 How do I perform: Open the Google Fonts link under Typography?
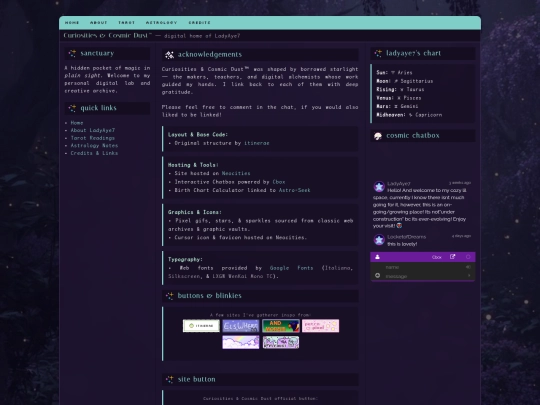[291, 268]
